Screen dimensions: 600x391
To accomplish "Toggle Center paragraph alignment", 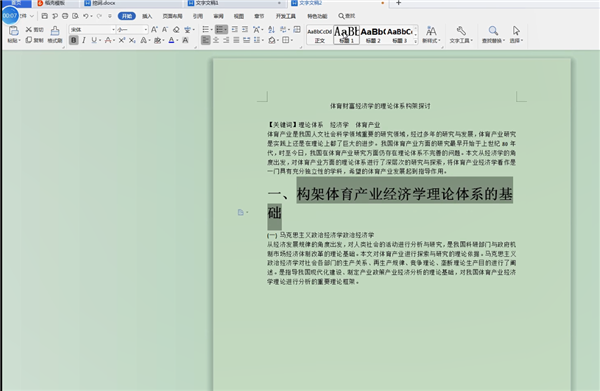I will tap(216, 40).
